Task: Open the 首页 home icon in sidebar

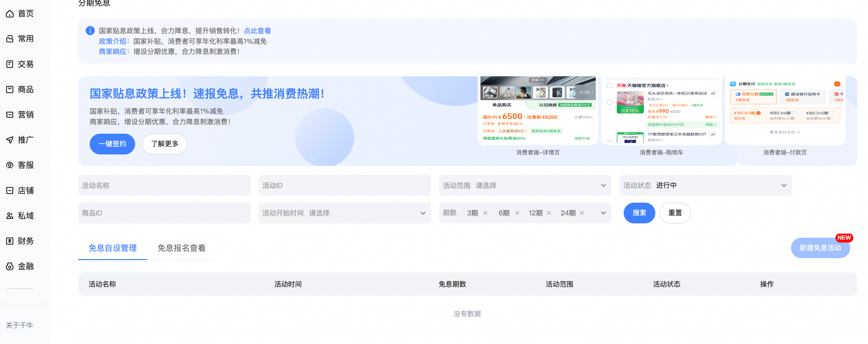Action: (x=10, y=13)
